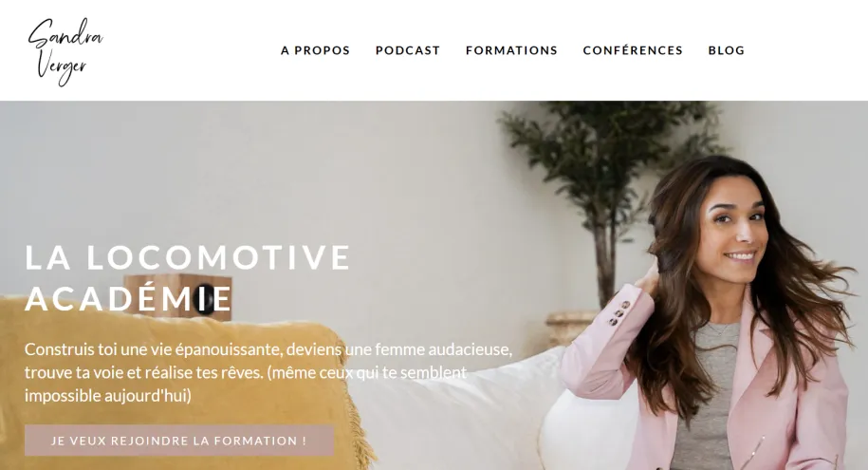Click the 'Construis toi une vie épanouissante' paragraph

coord(268,372)
